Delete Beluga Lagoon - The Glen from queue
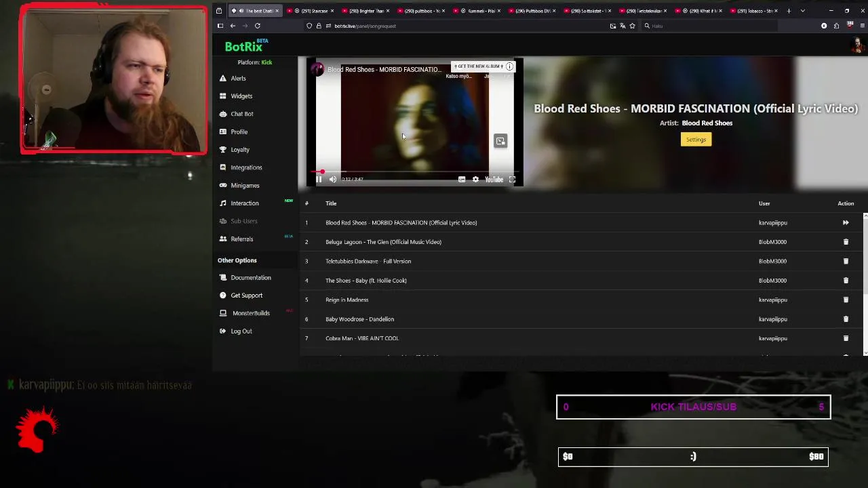Image resolution: width=868 pixels, height=488 pixels. pyautogui.click(x=846, y=242)
